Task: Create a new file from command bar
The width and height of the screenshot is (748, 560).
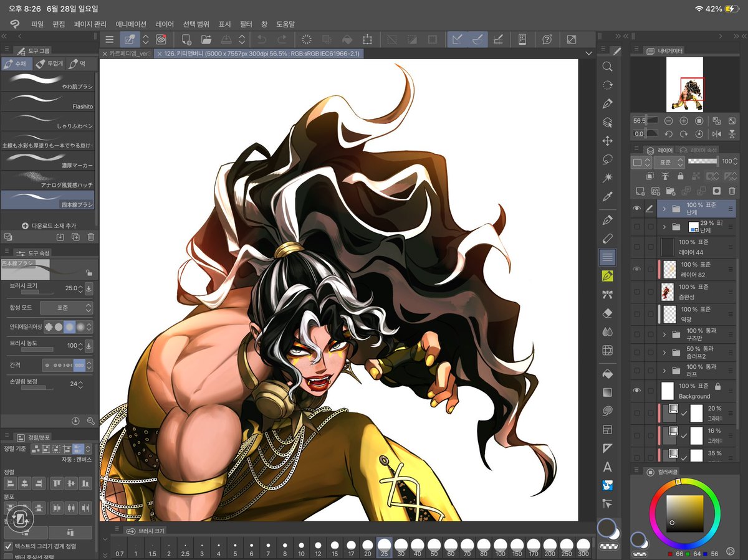Action: (188, 39)
